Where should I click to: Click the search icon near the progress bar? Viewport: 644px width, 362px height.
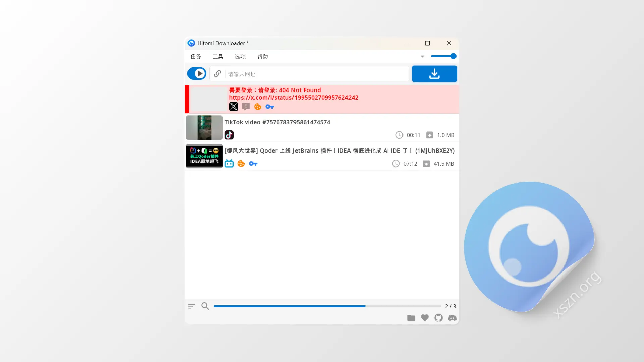tap(205, 306)
